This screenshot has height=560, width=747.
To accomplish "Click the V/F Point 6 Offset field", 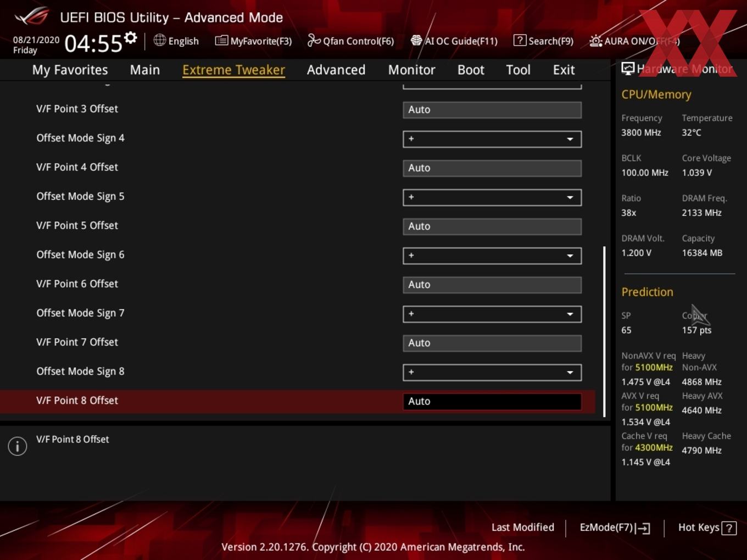I will pos(492,284).
